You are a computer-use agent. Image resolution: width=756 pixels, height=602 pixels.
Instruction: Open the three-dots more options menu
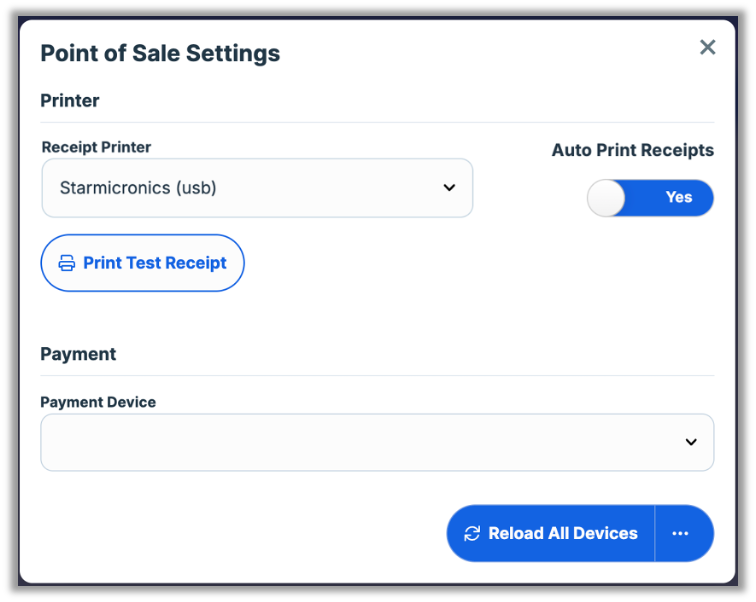681,533
